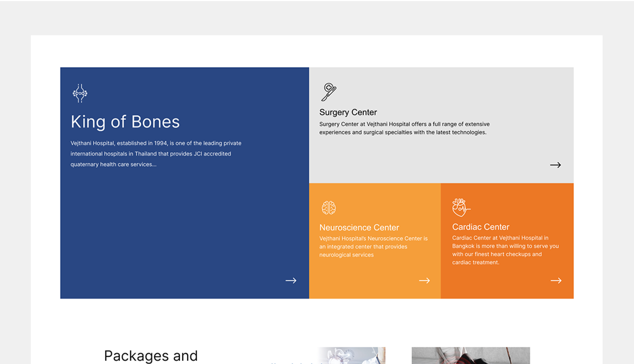Open the medical equipment thumbnail beside Packages
Screen dimensions: 634x364
(x=351, y=355)
